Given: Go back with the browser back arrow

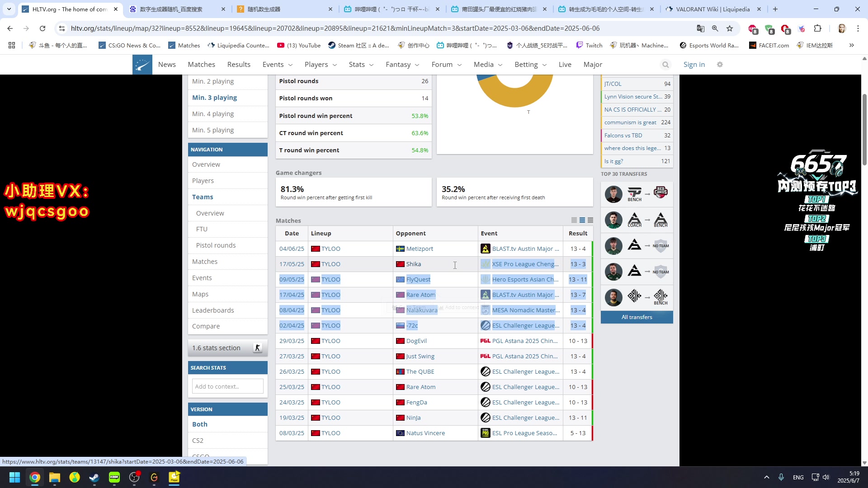Looking at the screenshot, I should tap(10, 28).
